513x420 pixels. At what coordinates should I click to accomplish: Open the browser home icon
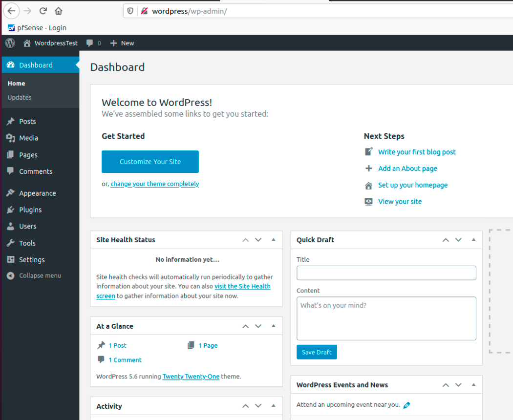tap(59, 11)
